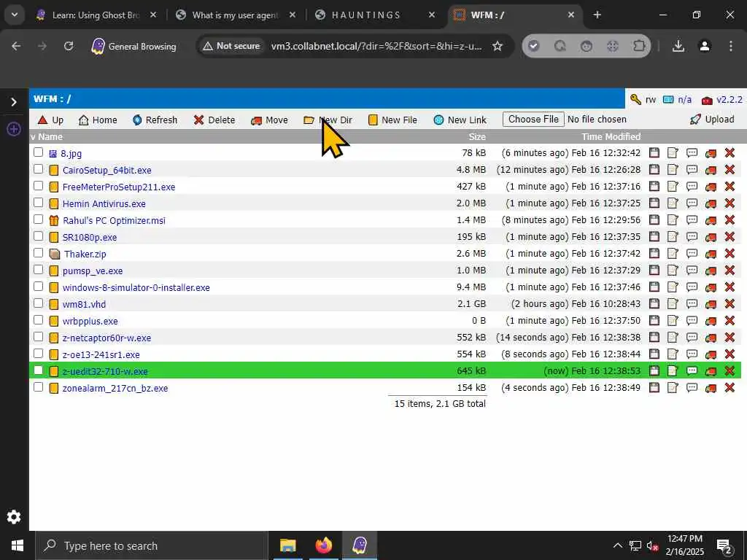Click the Upload button
This screenshot has width=747, height=560.
(712, 120)
